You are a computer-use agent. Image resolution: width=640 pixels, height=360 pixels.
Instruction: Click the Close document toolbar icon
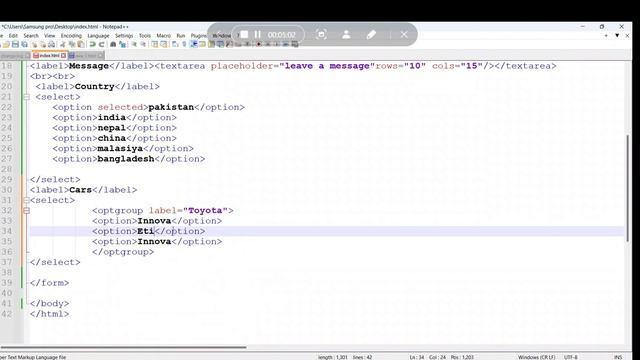34,44
